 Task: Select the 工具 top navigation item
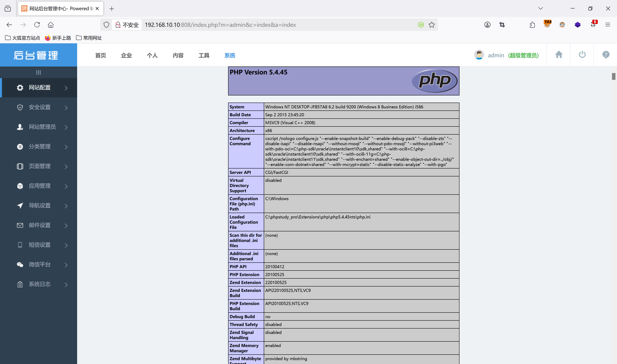[x=204, y=56]
